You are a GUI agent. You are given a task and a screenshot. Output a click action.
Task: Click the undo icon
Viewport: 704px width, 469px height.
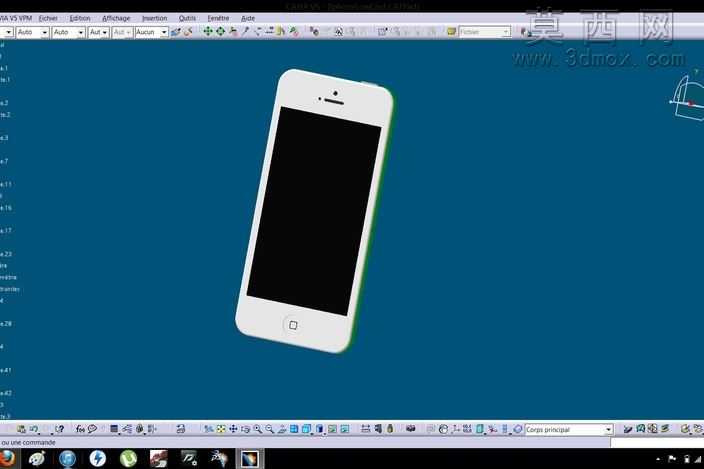34,429
